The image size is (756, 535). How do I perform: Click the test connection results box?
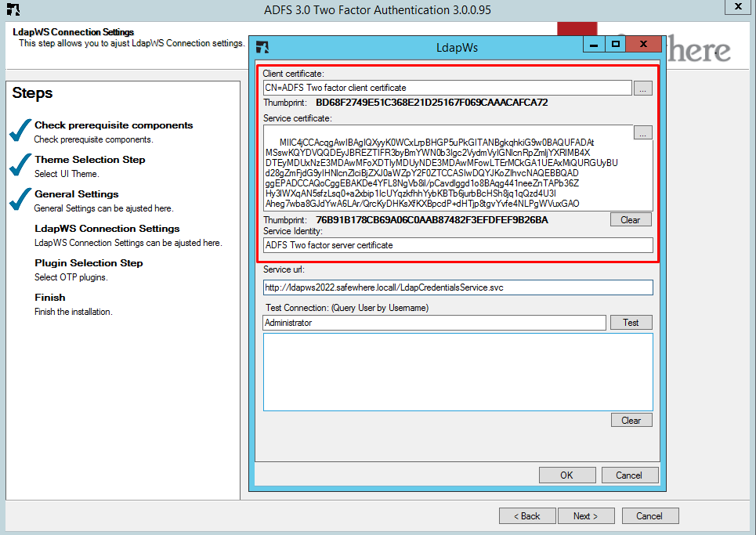[458, 372]
